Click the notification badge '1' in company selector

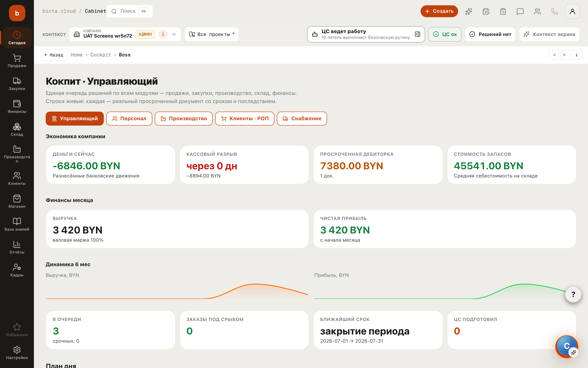(x=163, y=34)
